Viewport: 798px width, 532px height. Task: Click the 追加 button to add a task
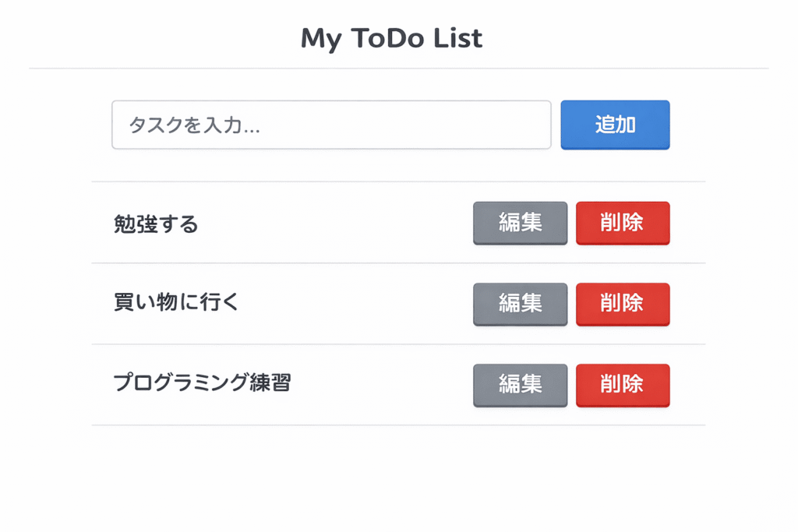[615, 125]
